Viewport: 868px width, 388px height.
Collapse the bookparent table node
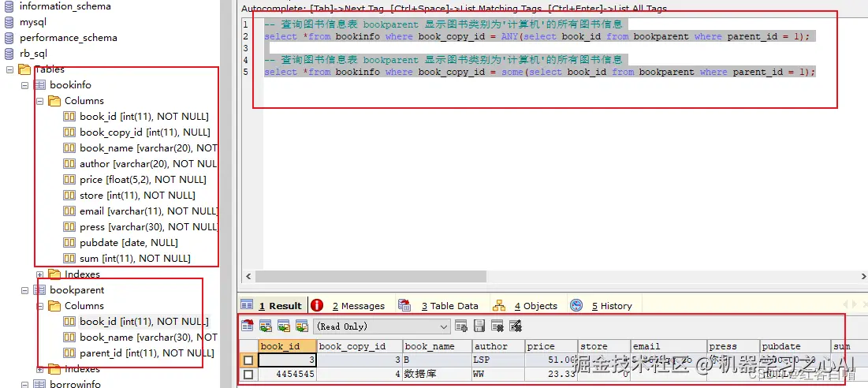[25, 290]
